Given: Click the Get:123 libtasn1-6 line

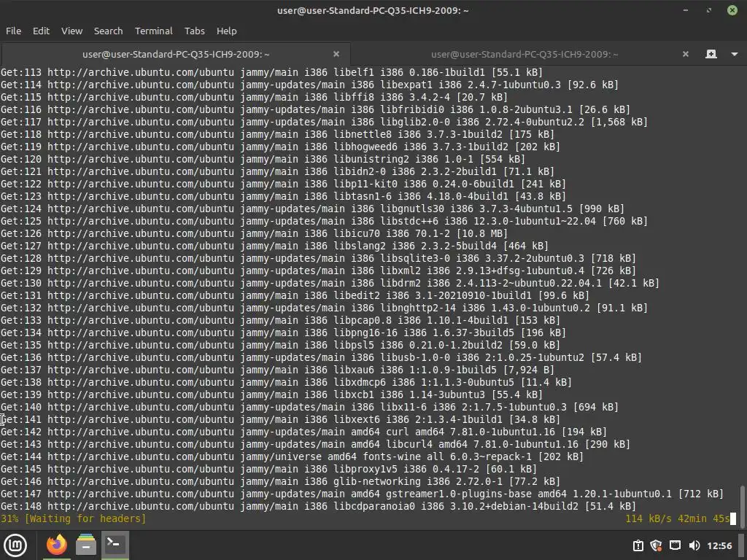Looking at the screenshot, I should pyautogui.click(x=283, y=196).
